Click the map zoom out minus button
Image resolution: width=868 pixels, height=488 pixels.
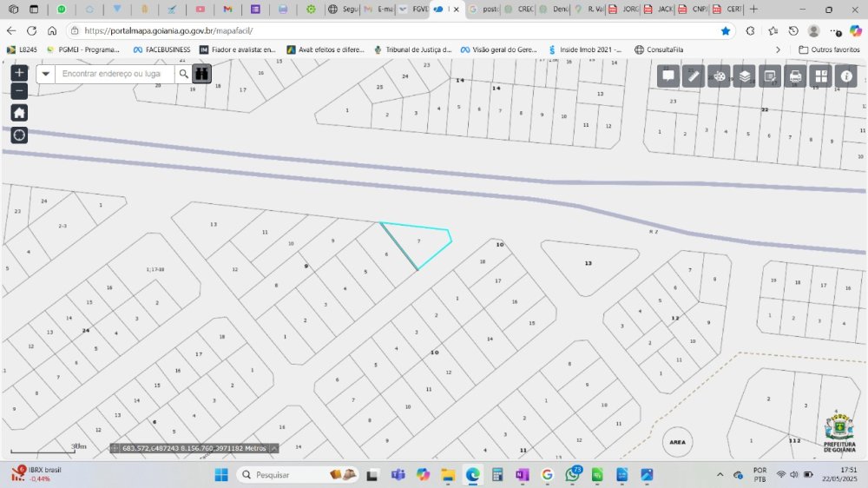(19, 91)
